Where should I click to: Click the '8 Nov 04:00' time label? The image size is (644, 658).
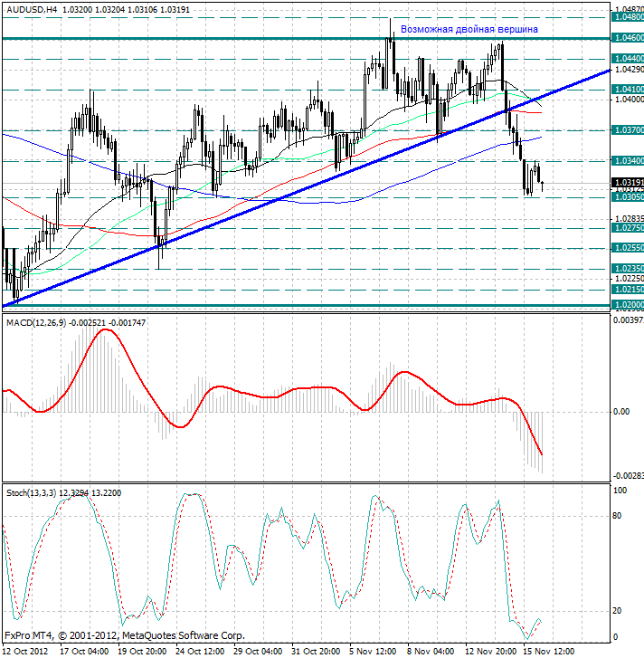click(431, 652)
